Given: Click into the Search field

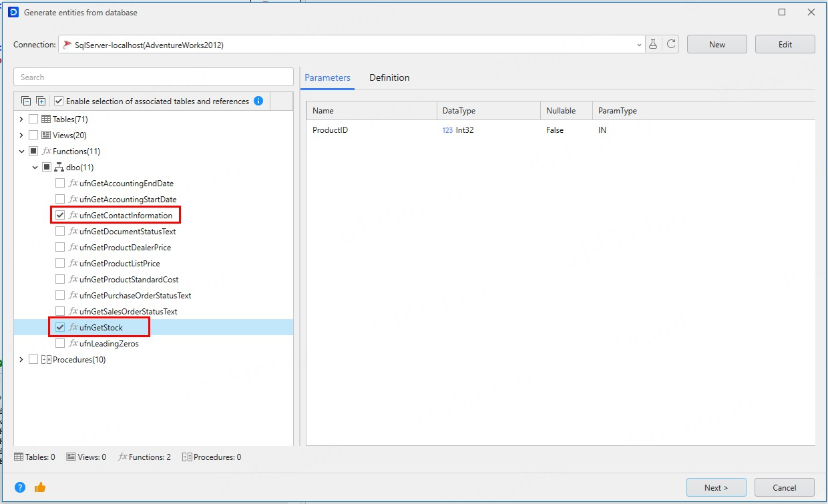Looking at the screenshot, I should (154, 77).
